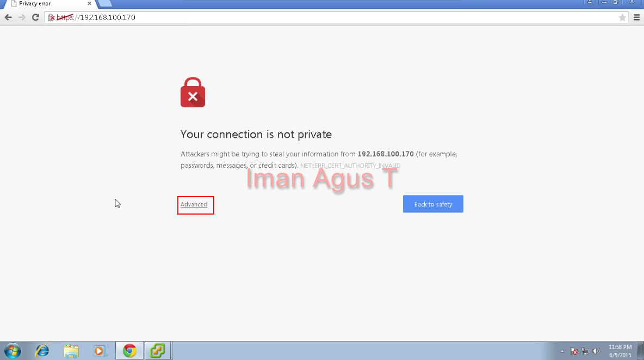The width and height of the screenshot is (644, 360).
Task: Click the browser Forward arrow
Action: [22, 17]
